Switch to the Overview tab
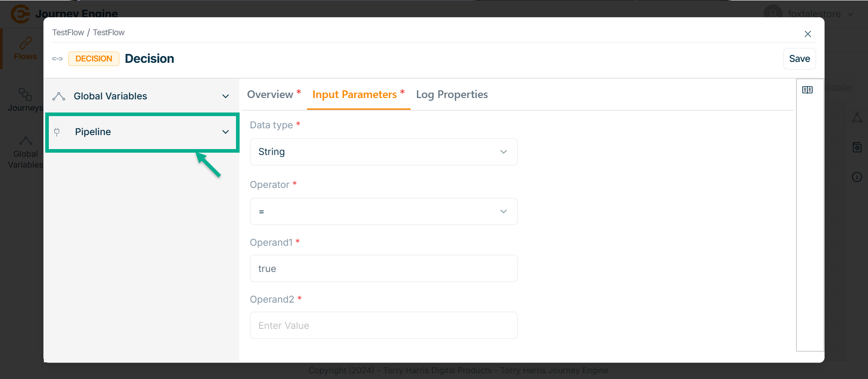 (x=270, y=94)
